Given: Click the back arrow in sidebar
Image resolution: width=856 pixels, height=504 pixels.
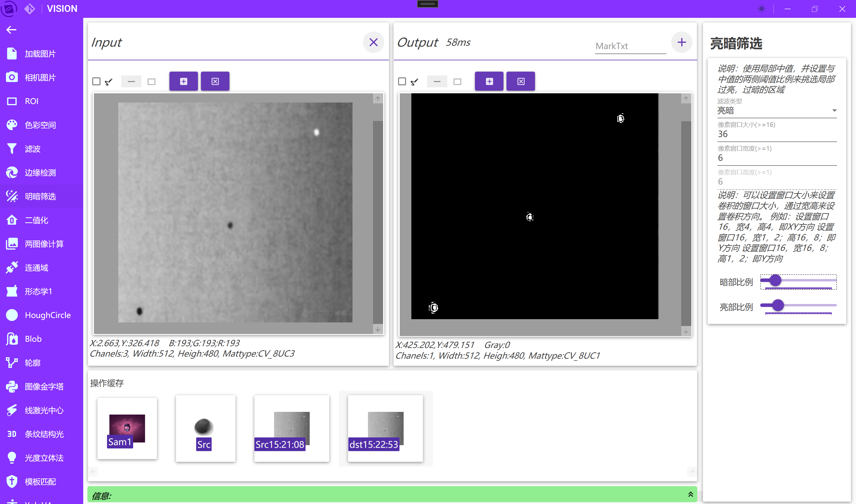Looking at the screenshot, I should point(11,30).
